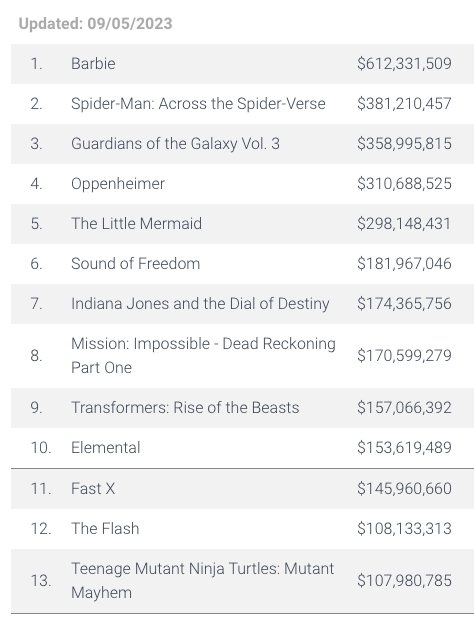Open Transformers: Rise of the Beasts
The width and height of the screenshot is (474, 633).
click(185, 408)
